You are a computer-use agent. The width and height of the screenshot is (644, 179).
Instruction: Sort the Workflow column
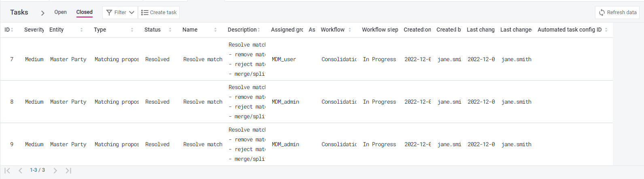[350, 30]
